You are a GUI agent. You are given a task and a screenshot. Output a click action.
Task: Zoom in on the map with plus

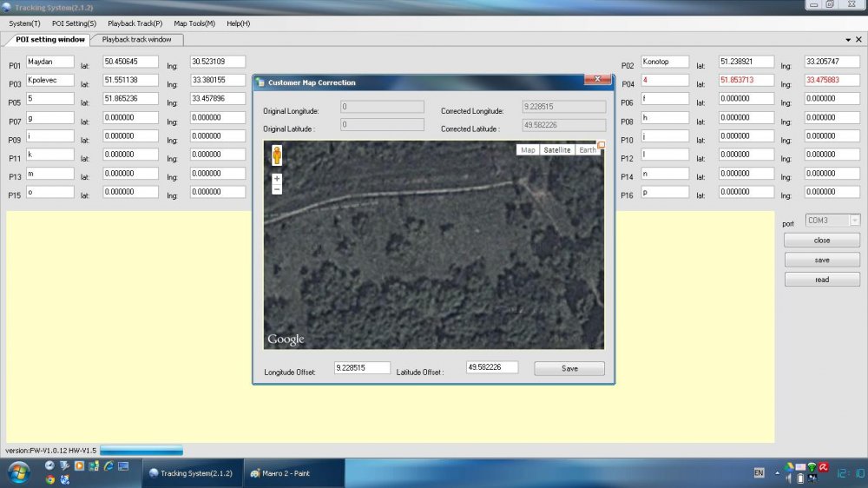277,179
